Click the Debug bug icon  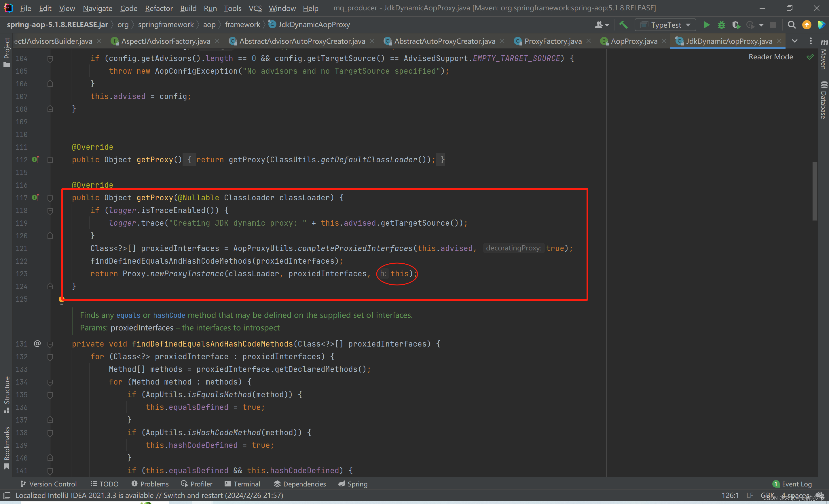pyautogui.click(x=721, y=25)
